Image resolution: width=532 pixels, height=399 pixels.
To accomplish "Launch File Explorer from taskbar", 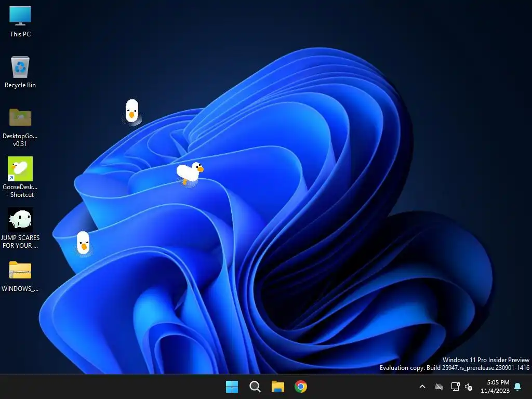I will click(x=277, y=387).
